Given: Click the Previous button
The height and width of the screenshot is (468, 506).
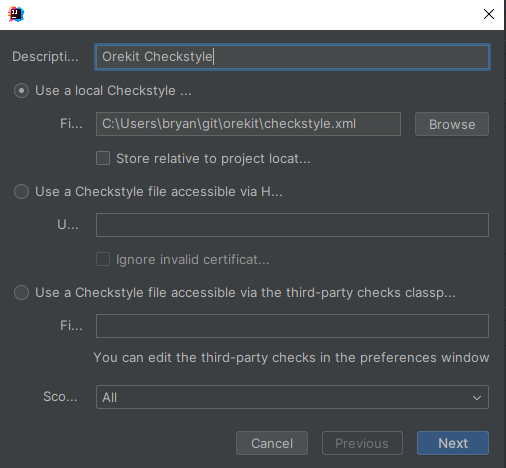Looking at the screenshot, I should [362, 443].
